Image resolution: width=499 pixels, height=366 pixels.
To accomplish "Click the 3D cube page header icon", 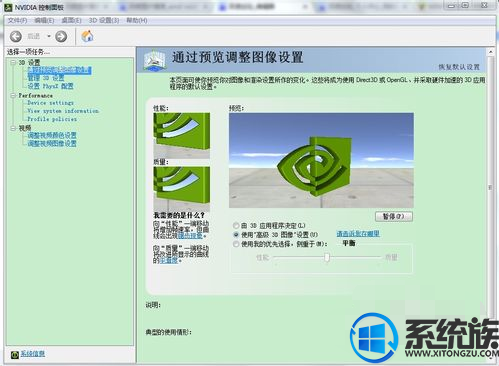I will pos(154,60).
